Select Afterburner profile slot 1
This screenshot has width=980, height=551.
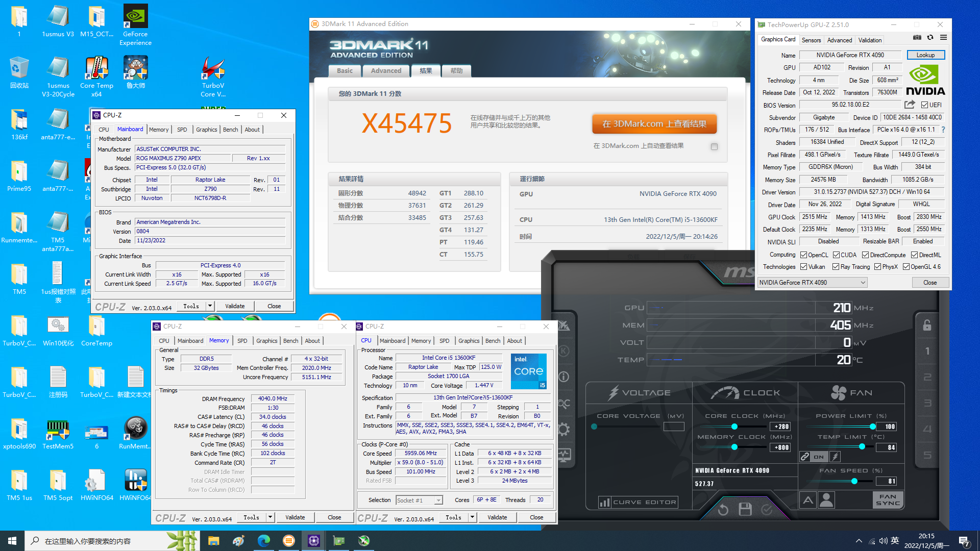pyautogui.click(x=927, y=351)
